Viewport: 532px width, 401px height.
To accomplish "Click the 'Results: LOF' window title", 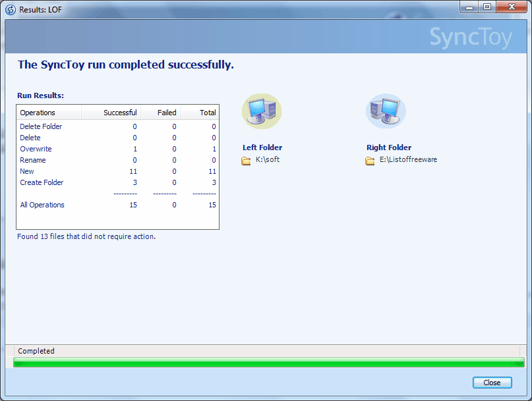I will point(40,9).
